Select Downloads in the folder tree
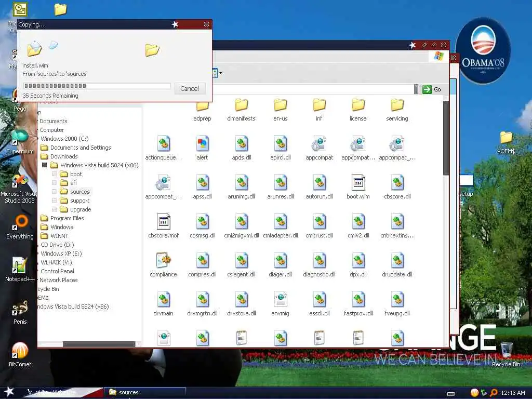Image resolution: width=532 pixels, height=399 pixels. click(x=64, y=156)
